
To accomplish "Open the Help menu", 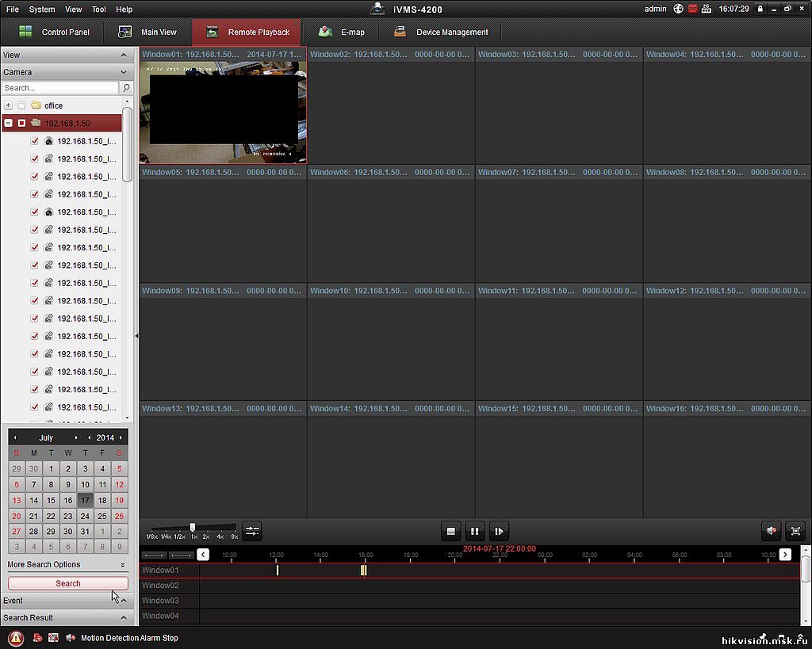I will click(124, 10).
